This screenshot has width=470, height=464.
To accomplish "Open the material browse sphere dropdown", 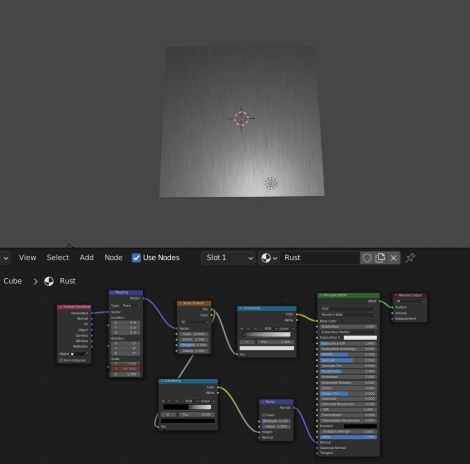I will pyautogui.click(x=269, y=258).
